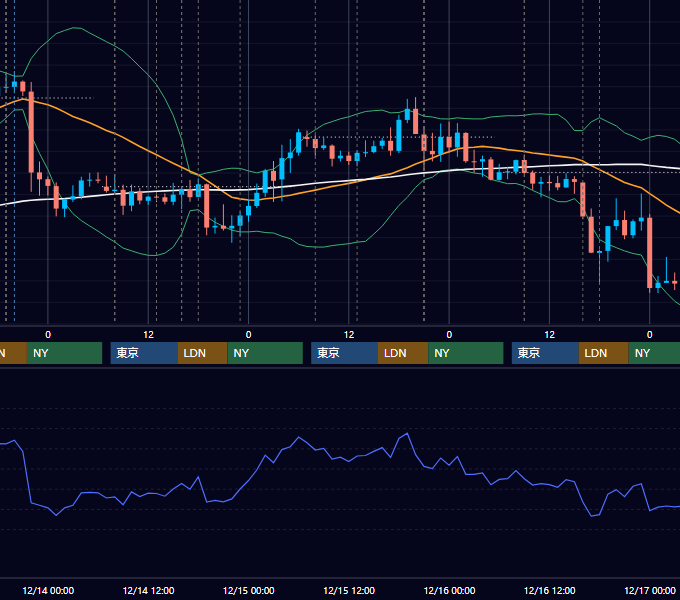Select the NY session block spanning 12/16 00:00
This screenshot has width=680, height=600.
click(466, 353)
